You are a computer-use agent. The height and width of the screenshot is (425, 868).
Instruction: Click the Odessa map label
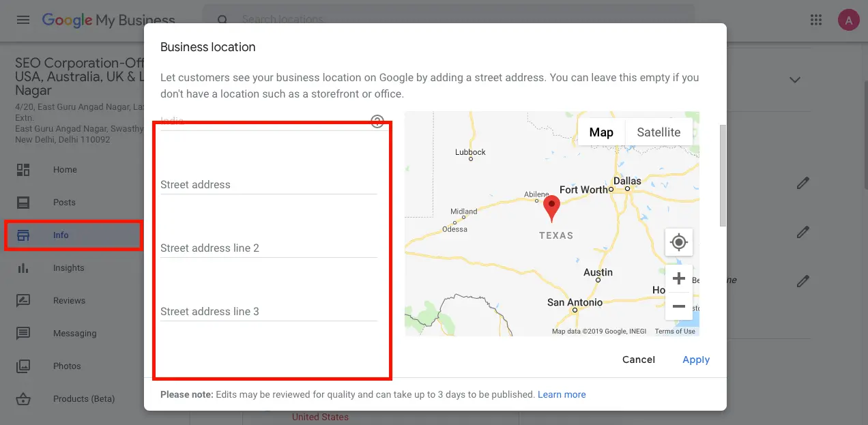455,229
